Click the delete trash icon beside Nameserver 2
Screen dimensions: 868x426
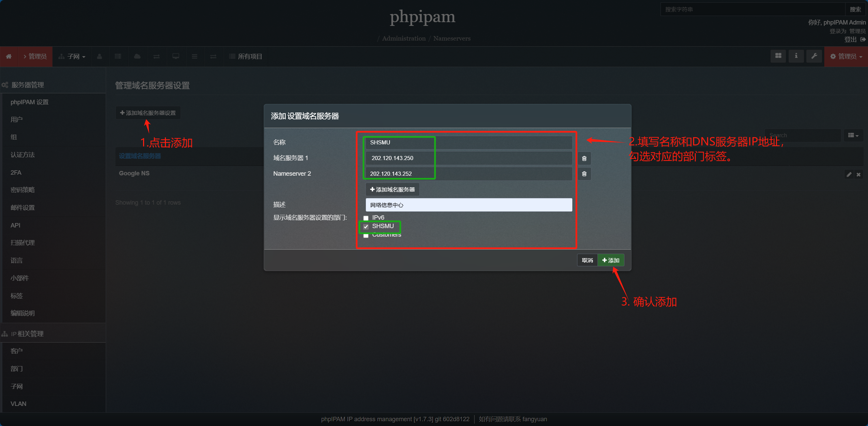tap(584, 174)
